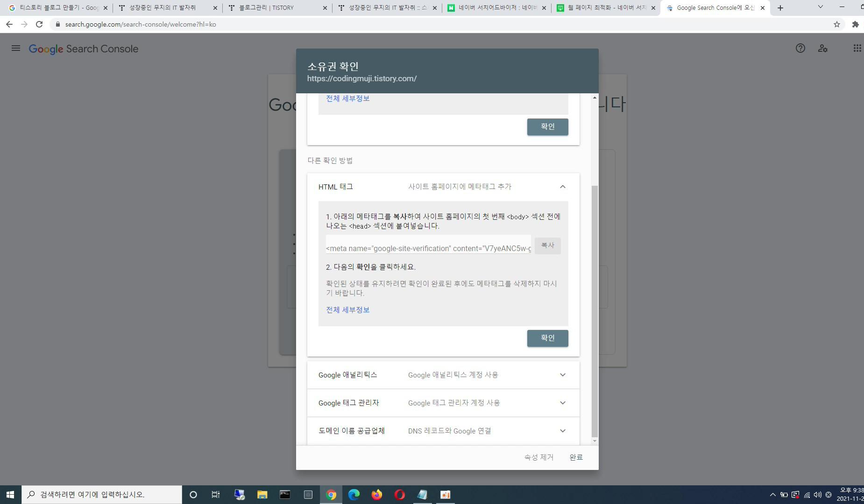
Task: Click 완료 to finish dialog
Action: click(x=576, y=457)
